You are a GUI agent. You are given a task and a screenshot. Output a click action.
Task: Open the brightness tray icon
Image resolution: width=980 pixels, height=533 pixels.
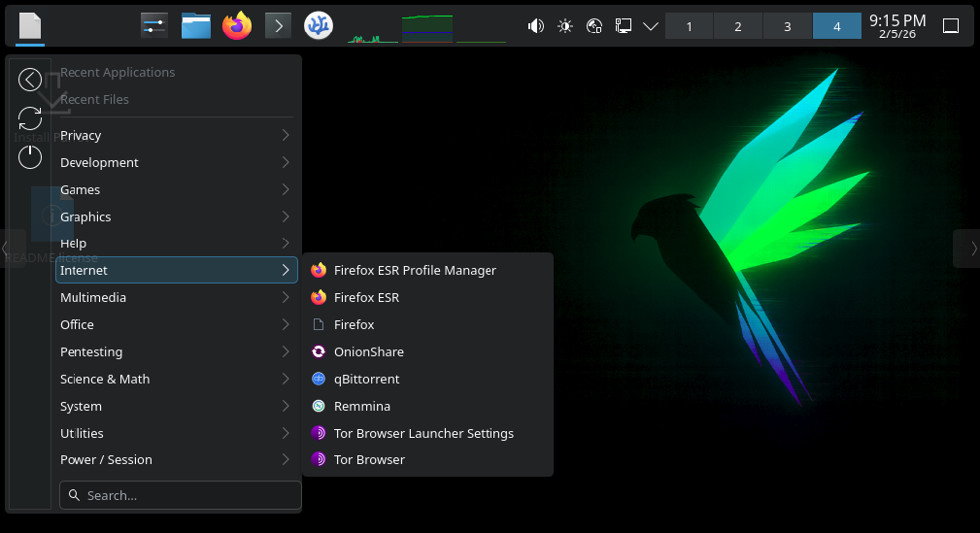click(565, 25)
